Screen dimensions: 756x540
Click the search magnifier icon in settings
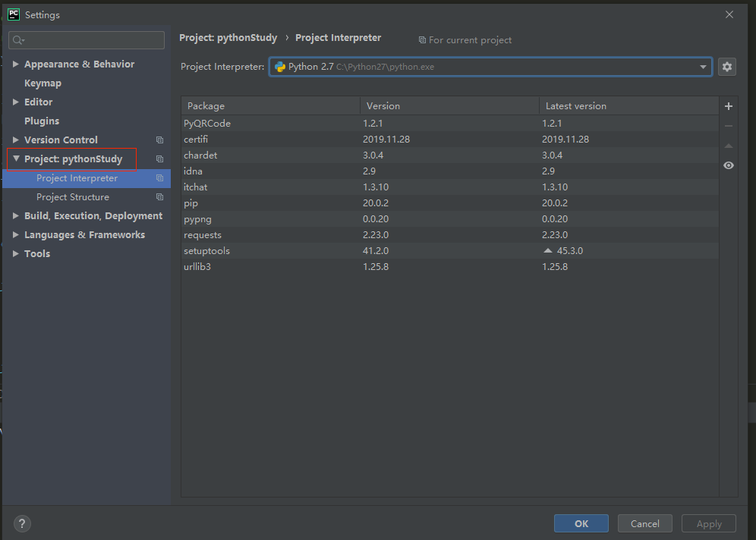coord(18,40)
